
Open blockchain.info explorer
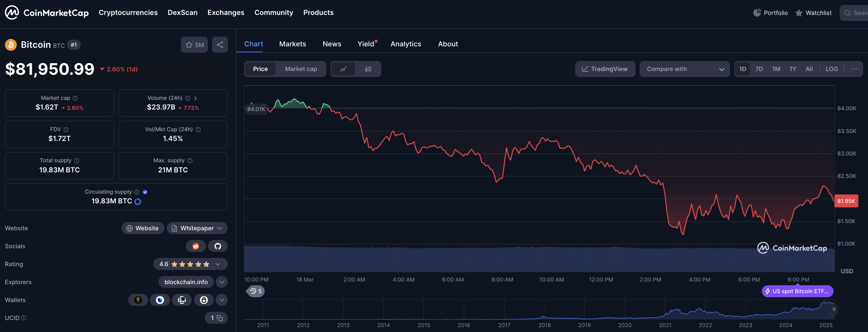pos(186,282)
